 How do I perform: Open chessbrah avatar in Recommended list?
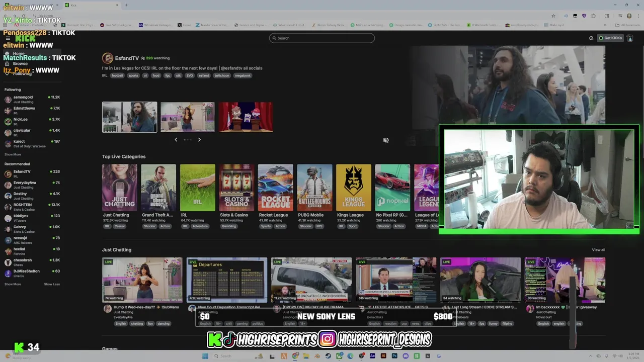[8, 262]
